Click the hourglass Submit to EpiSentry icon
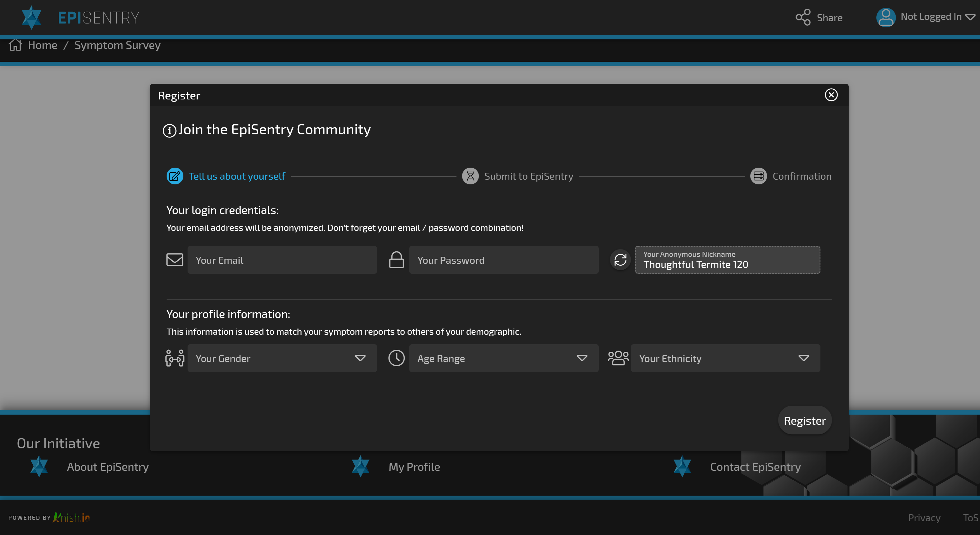 [x=470, y=177]
